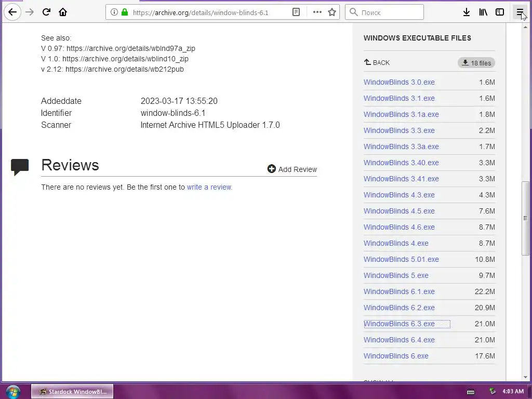
Task: Click the V 1.0 wblind10_zip URL text
Action: tap(125, 59)
